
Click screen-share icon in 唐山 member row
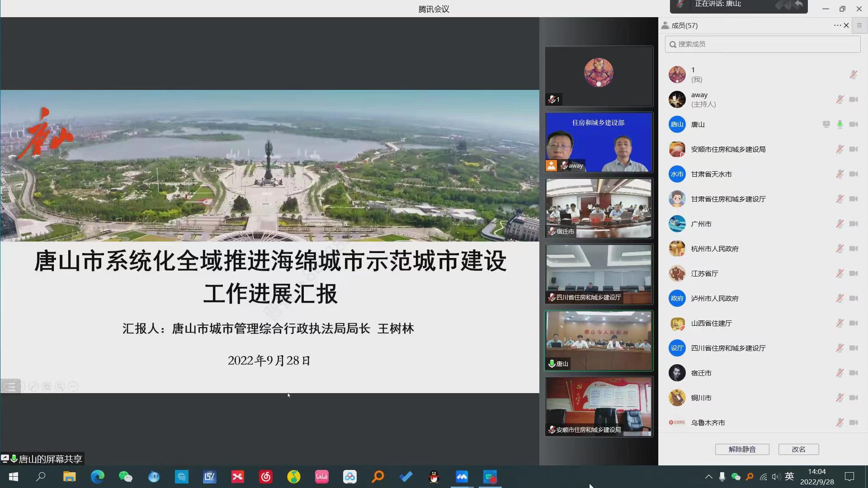click(x=826, y=124)
